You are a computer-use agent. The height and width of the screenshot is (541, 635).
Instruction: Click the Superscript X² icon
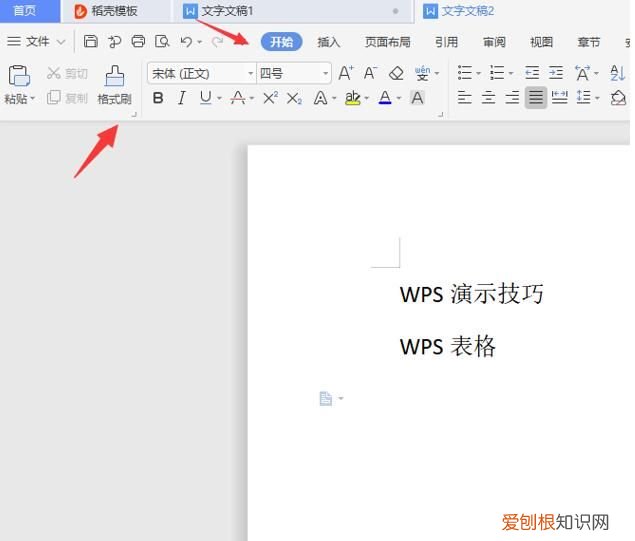pyautogui.click(x=270, y=98)
